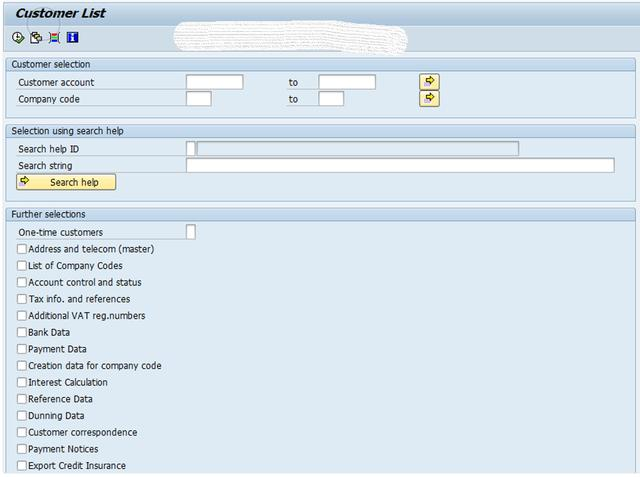Click the Customer account to field
Image resolution: width=640 pixels, height=477 pixels.
[x=347, y=82]
